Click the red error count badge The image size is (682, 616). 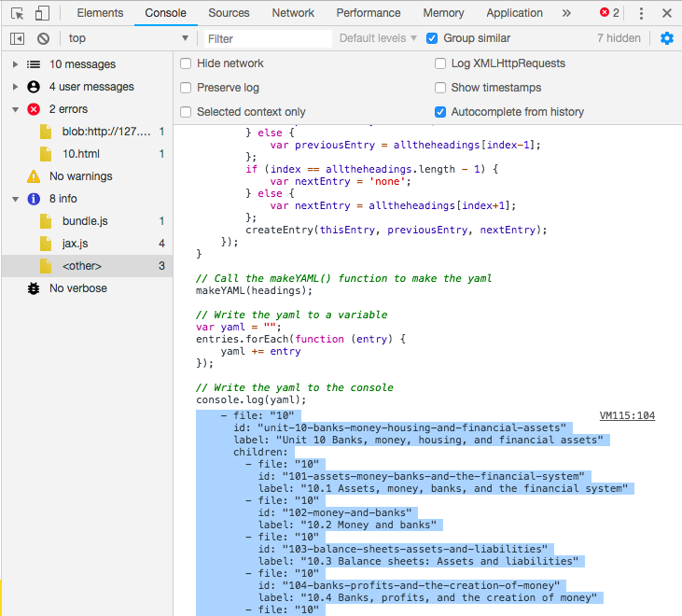(609, 13)
